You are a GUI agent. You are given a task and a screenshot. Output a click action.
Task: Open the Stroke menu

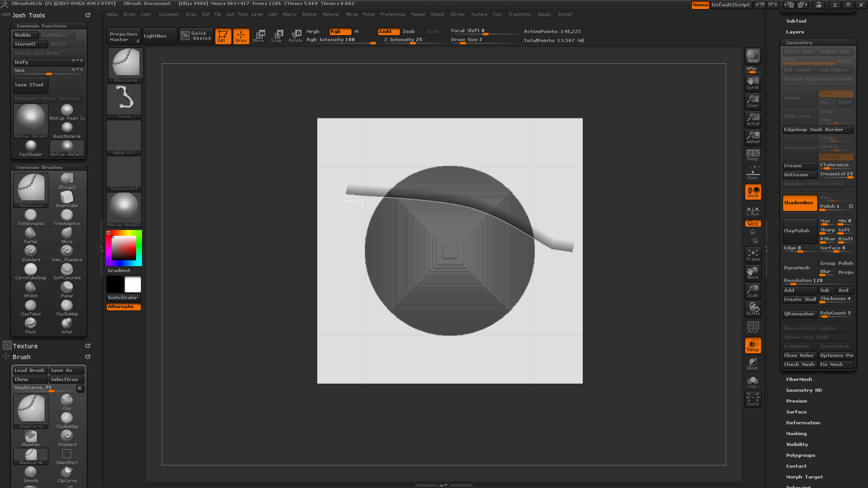click(457, 14)
